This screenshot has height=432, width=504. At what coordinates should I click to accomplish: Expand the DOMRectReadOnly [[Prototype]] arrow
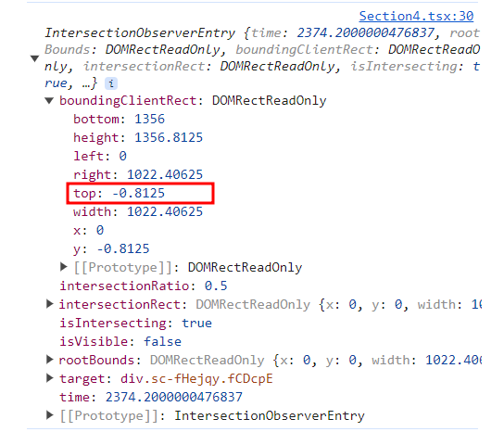pos(64,266)
